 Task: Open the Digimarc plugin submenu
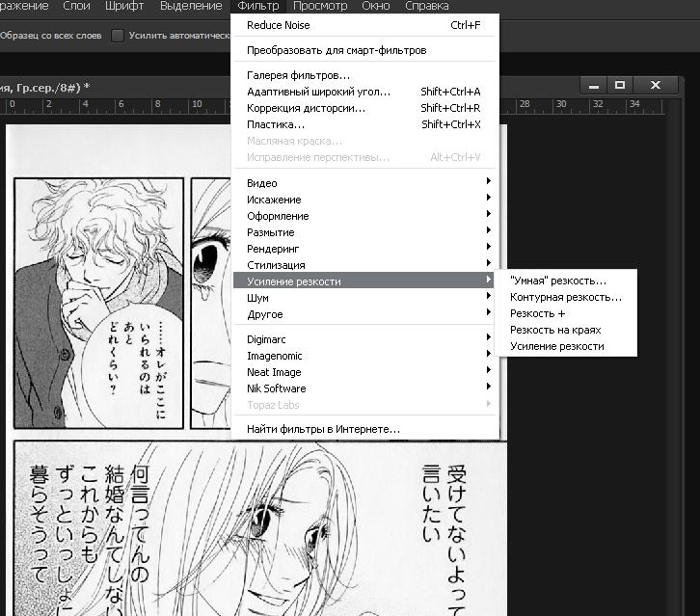click(x=363, y=339)
